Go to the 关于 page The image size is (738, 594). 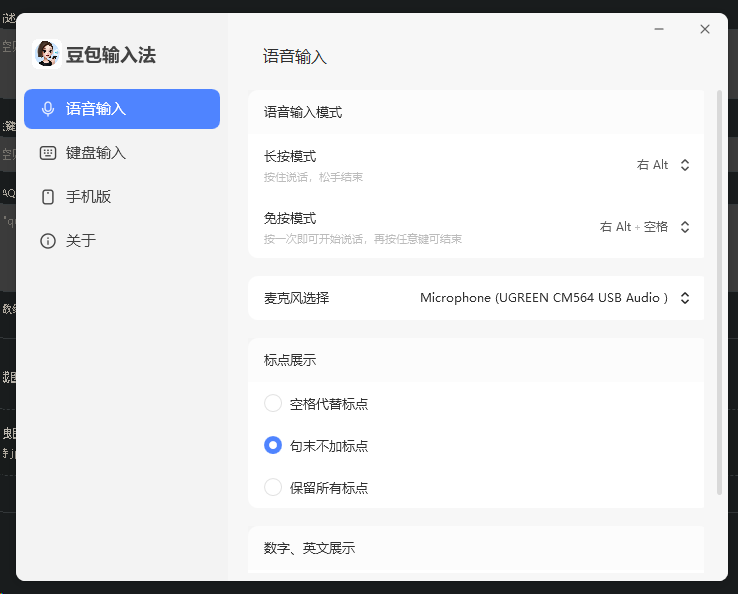coord(122,241)
